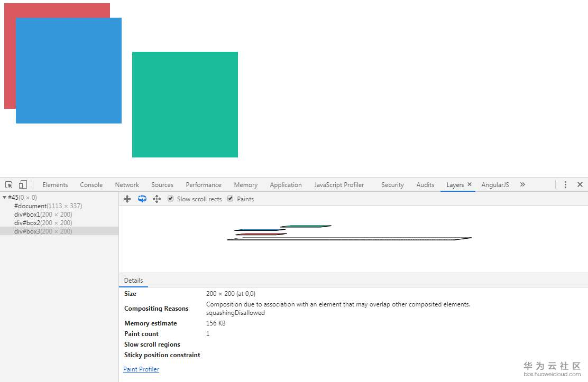Select the #document layer row
The image size is (588, 382).
pos(59,206)
